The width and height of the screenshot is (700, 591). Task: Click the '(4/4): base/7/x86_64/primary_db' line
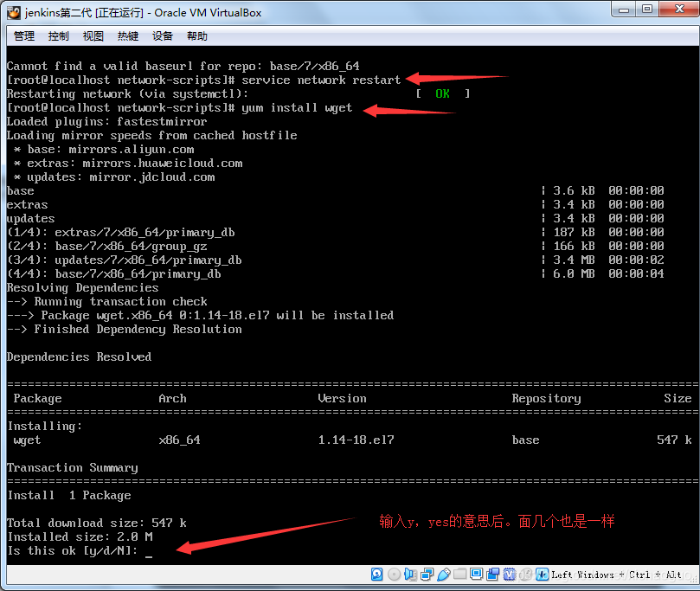click(x=114, y=274)
